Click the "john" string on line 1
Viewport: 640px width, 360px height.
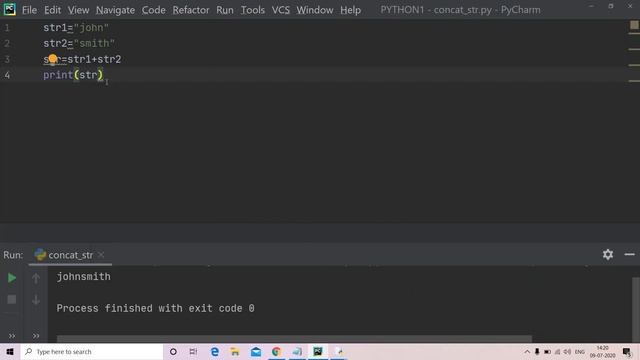[91, 28]
